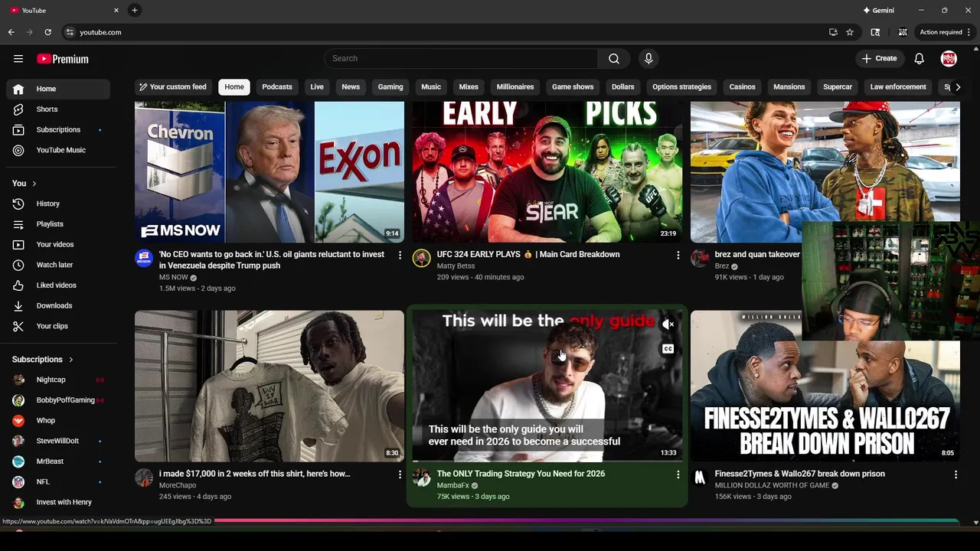Image resolution: width=980 pixels, height=551 pixels.
Task: Open Downloads in sidebar
Action: (x=58, y=306)
